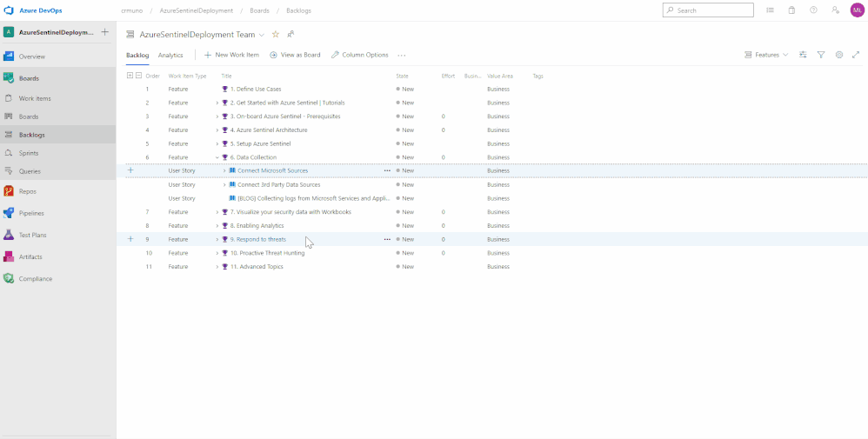Open Sprints in the sidebar
Screen dimensions: 868x439
coord(29,153)
